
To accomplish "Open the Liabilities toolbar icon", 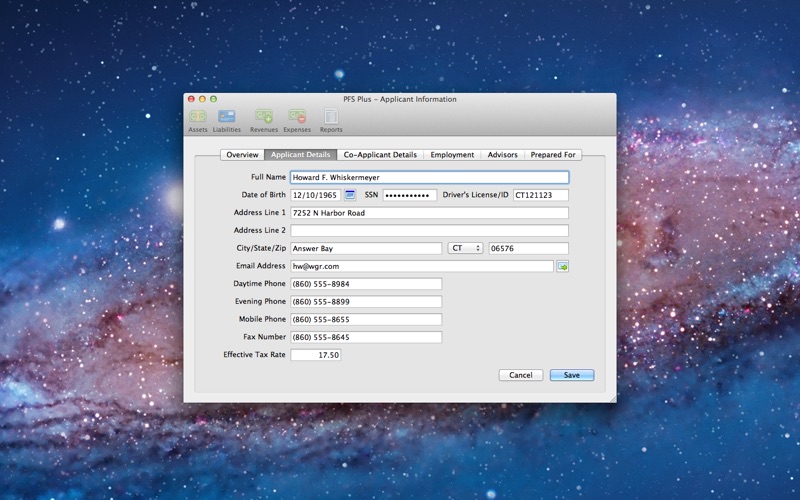I will coord(227,118).
